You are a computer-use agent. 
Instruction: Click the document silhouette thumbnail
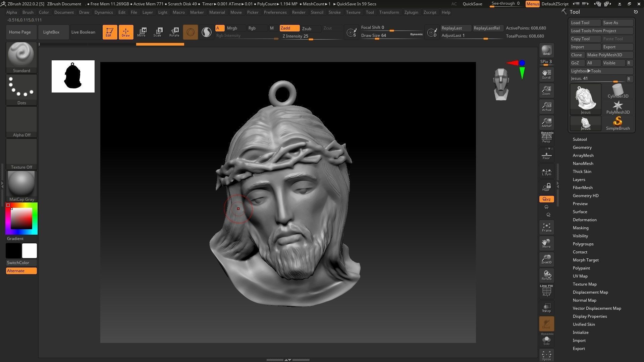click(x=73, y=76)
